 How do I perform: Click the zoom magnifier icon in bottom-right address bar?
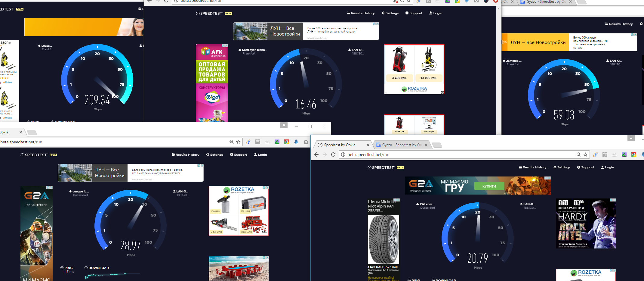pos(579,155)
